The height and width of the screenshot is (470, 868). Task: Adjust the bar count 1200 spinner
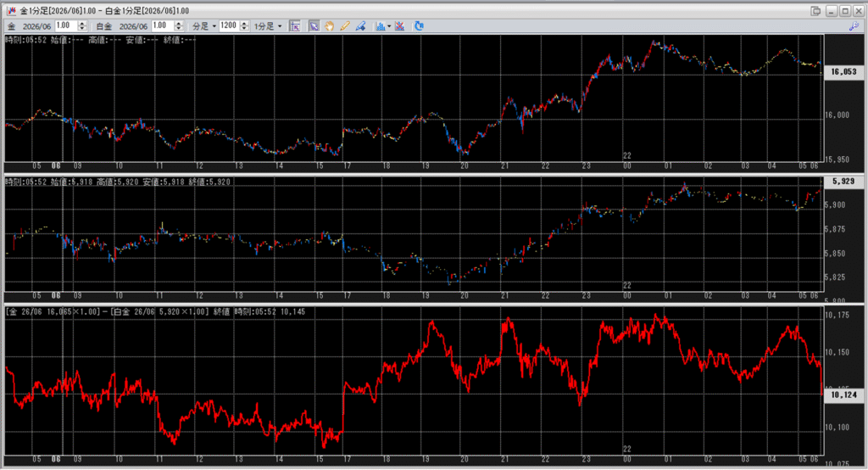pyautogui.click(x=245, y=26)
